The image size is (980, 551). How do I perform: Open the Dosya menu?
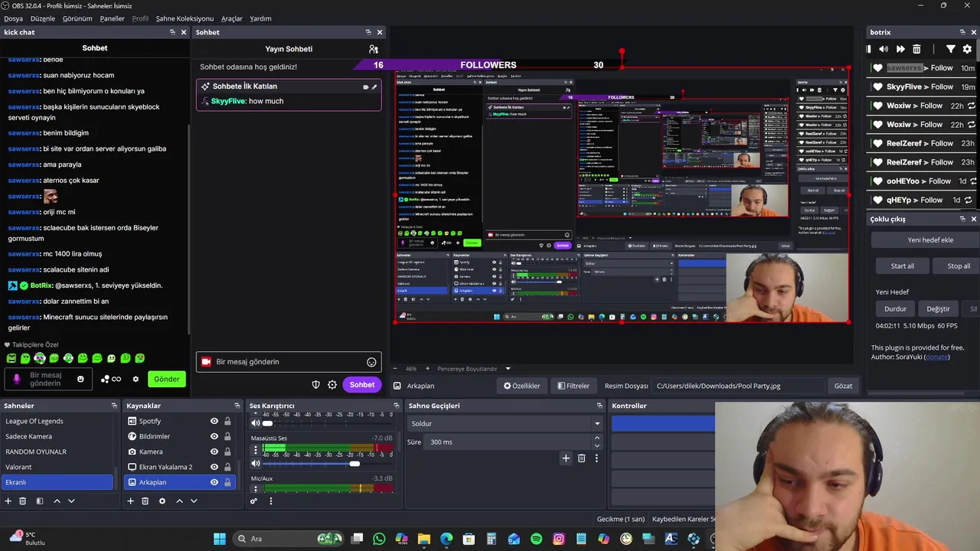click(x=13, y=18)
